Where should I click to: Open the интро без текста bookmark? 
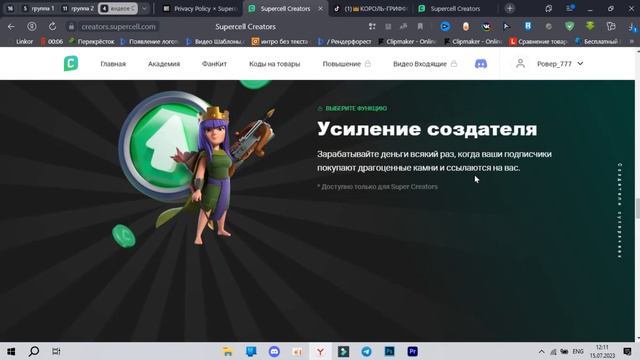coord(280,42)
